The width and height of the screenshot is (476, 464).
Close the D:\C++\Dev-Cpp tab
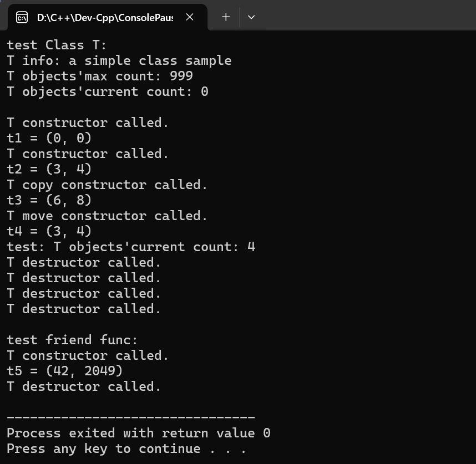tap(190, 17)
